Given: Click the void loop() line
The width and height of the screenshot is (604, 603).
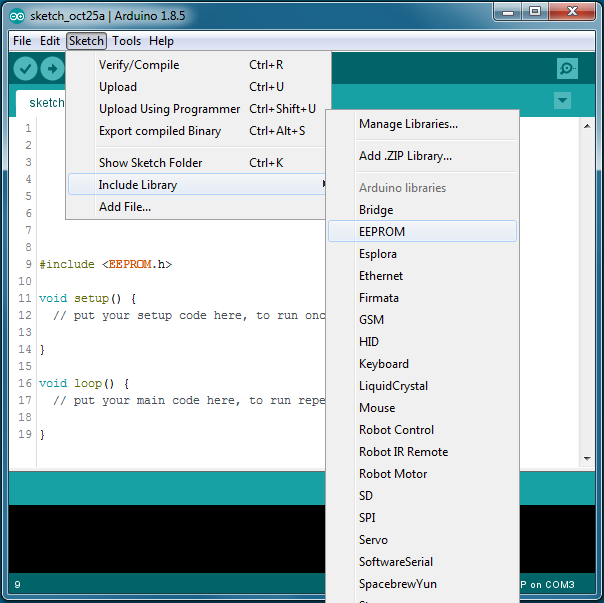Looking at the screenshot, I should click(x=84, y=383).
